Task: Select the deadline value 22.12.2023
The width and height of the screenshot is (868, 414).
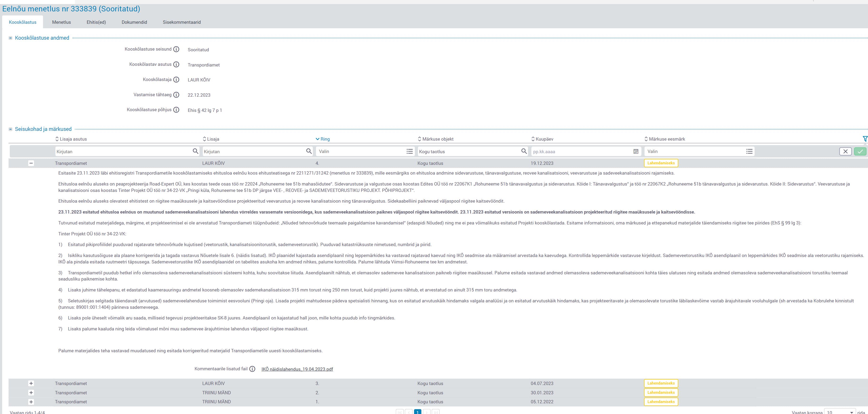Action: click(199, 95)
